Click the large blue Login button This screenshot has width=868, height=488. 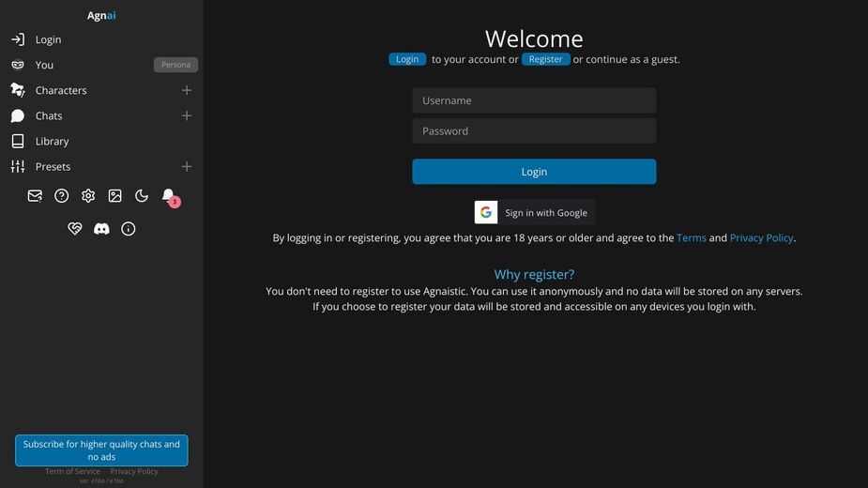click(x=534, y=172)
